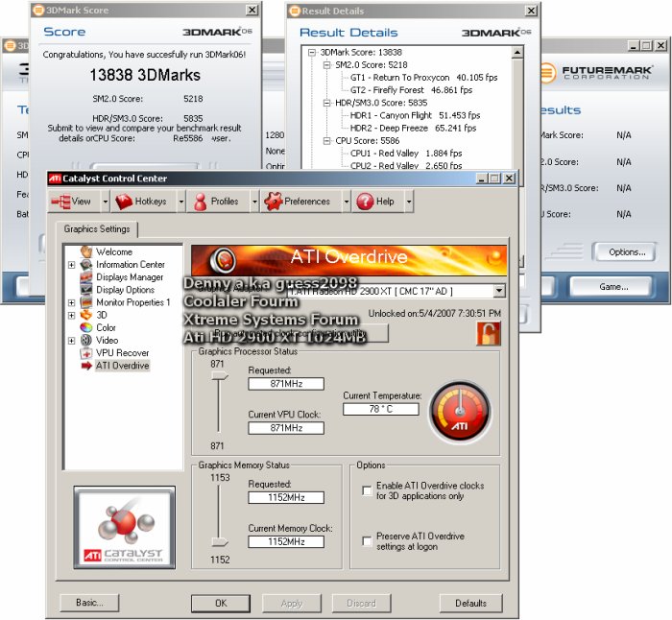
Task: Expand the Monitor Properties 1 node
Action: coord(71,302)
